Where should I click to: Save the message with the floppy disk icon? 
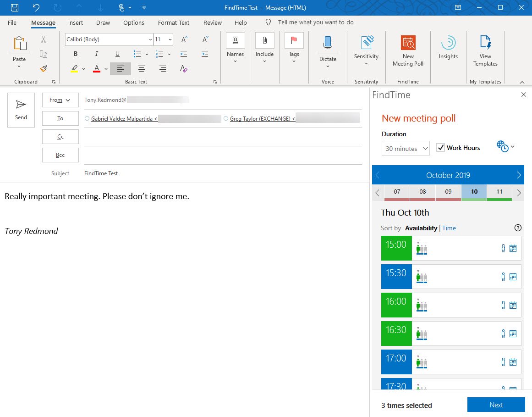[x=15, y=7]
